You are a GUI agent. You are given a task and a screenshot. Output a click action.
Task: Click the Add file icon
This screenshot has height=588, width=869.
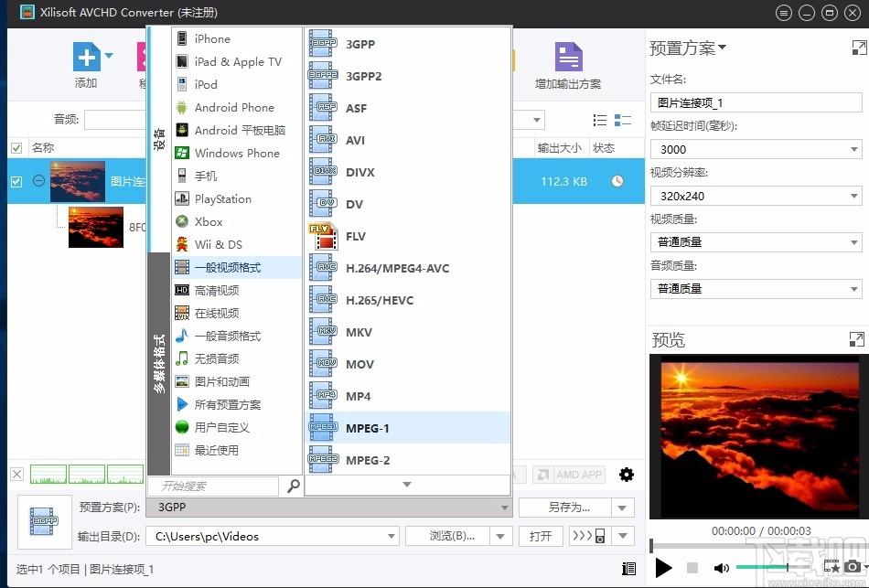(87, 57)
